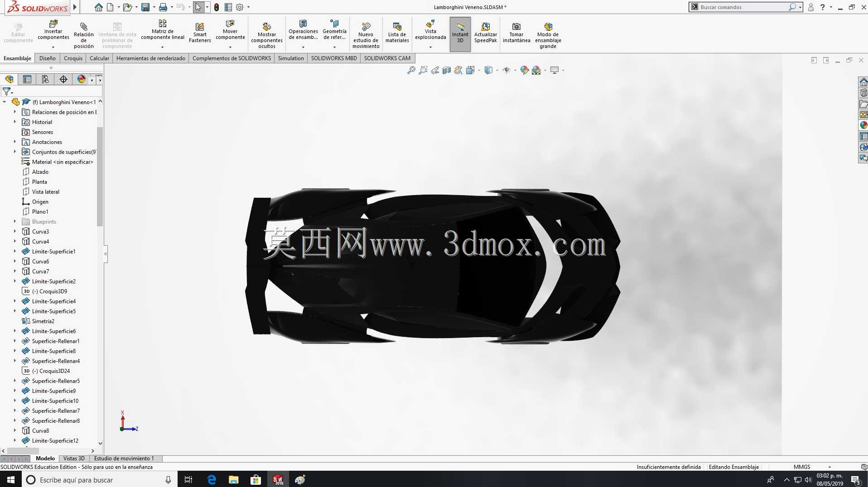Select Relación de posición tool

coord(84,34)
